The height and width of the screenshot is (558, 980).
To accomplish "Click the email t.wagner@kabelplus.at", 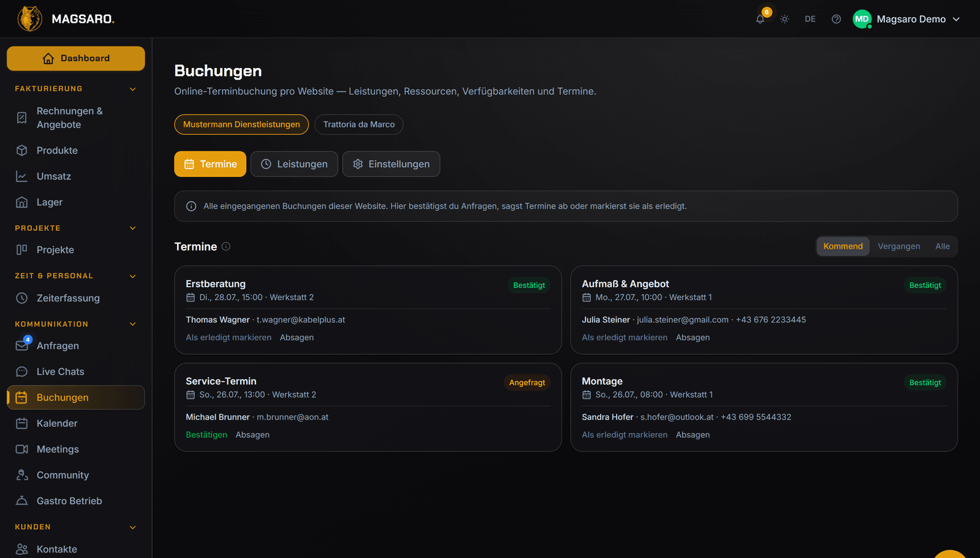I will 301,320.
